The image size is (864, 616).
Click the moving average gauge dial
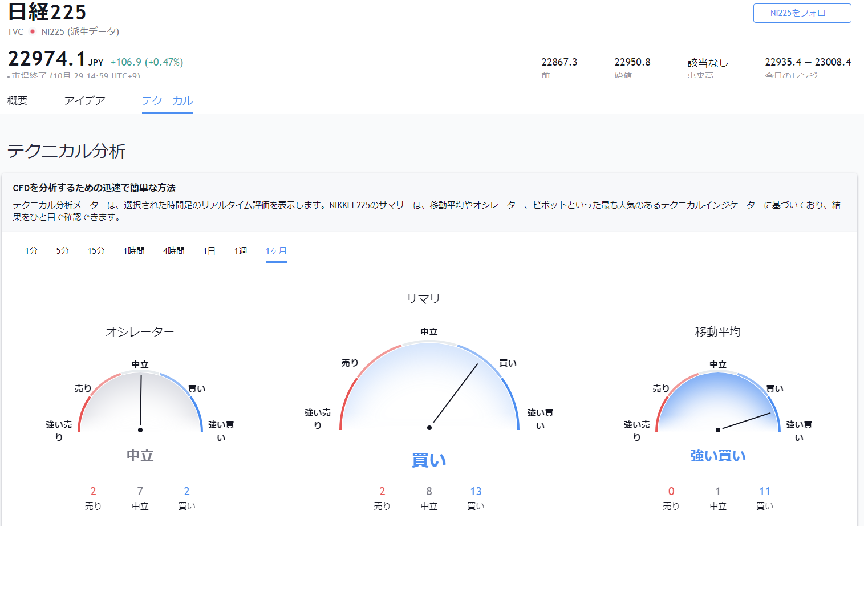[718, 402]
